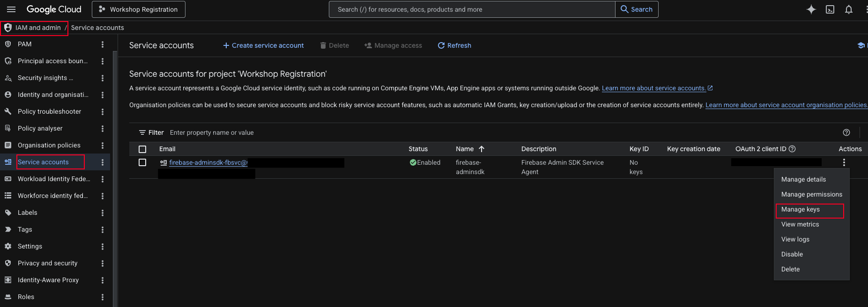This screenshot has width=868, height=307.
Task: Click Privacy and security shield icon
Action: [8, 263]
